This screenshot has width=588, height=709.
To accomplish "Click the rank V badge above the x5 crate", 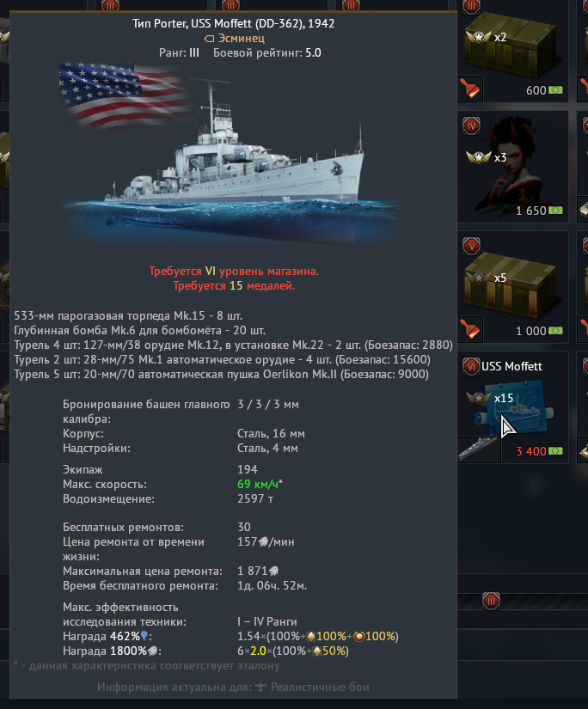I will pyautogui.click(x=471, y=246).
